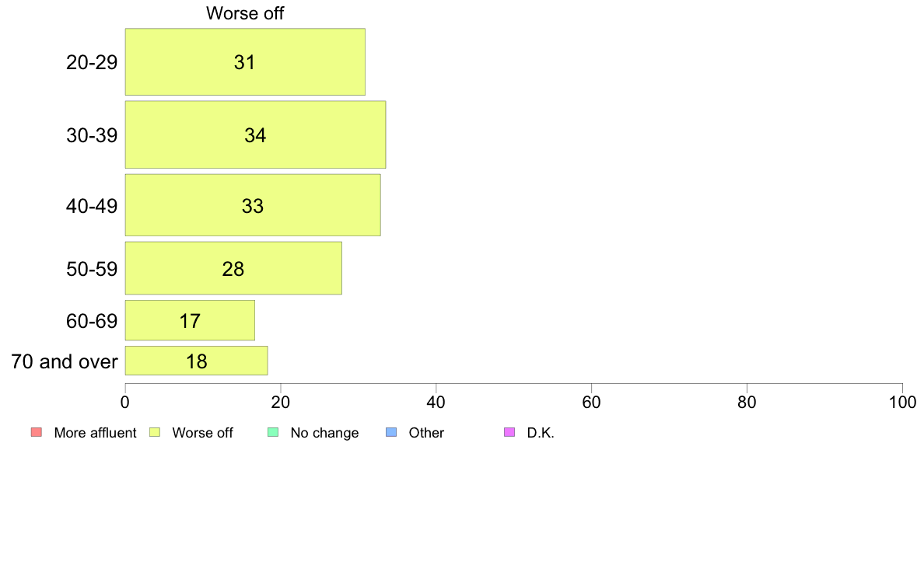This screenshot has width=924, height=572.
Task: Click the 100 tick on the x-axis
Action: 902,403
